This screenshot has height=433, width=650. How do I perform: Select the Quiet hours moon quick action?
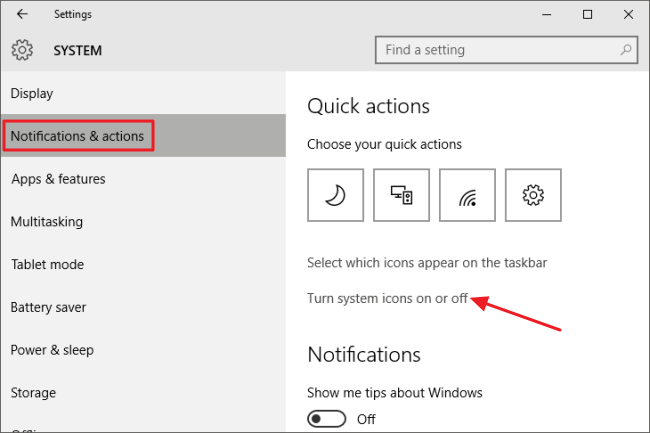[x=335, y=195]
